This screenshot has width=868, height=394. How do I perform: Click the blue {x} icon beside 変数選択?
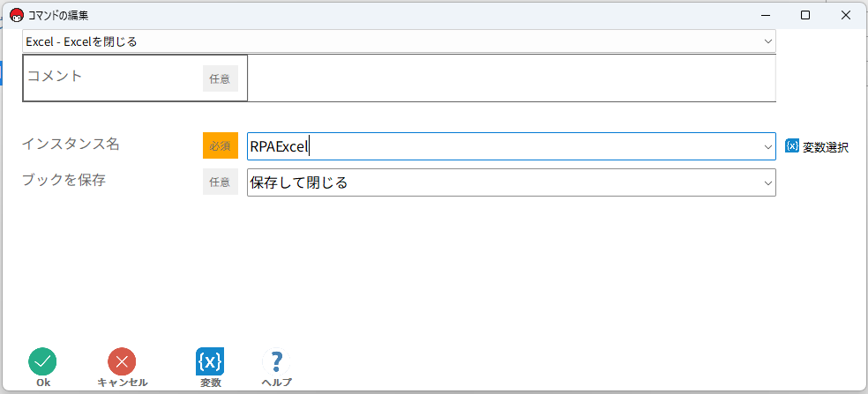pos(791,146)
